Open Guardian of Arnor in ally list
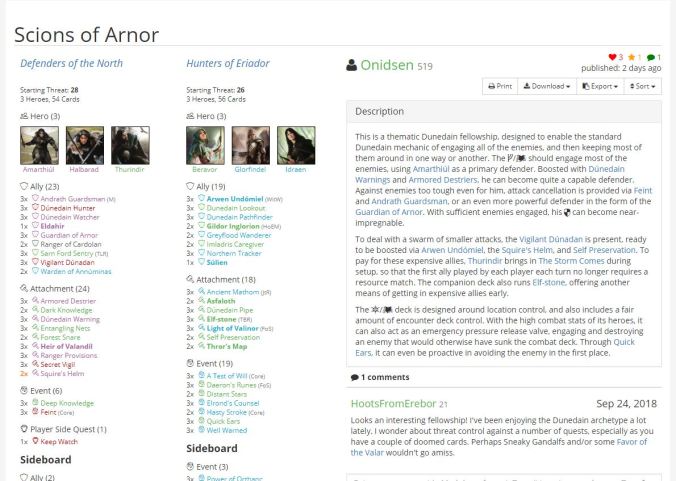The width and height of the screenshot is (676, 481). click(x=69, y=235)
